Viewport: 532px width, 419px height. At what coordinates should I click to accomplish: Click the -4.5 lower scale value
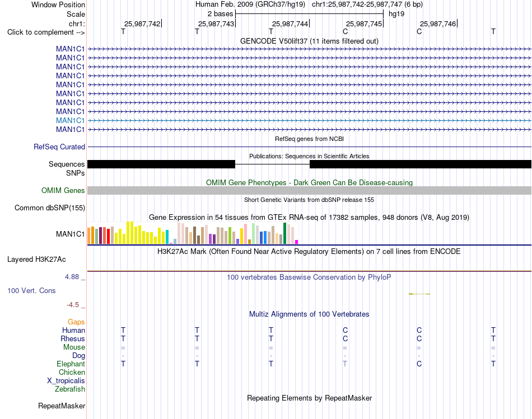coord(73,305)
